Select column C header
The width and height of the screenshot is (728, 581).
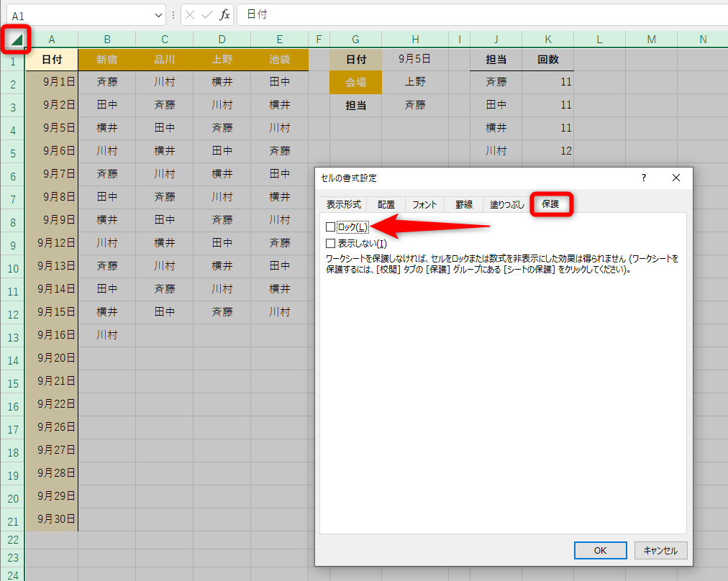click(164, 40)
